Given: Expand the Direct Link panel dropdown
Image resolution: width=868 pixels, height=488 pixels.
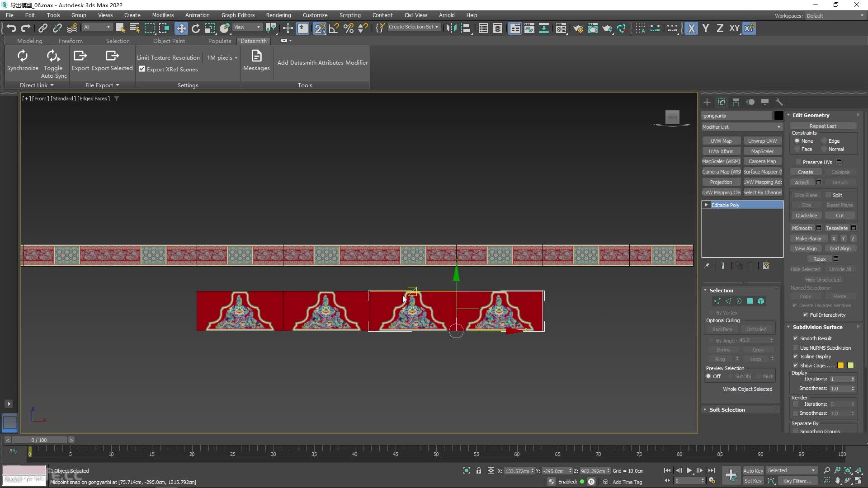Looking at the screenshot, I should [x=37, y=85].
